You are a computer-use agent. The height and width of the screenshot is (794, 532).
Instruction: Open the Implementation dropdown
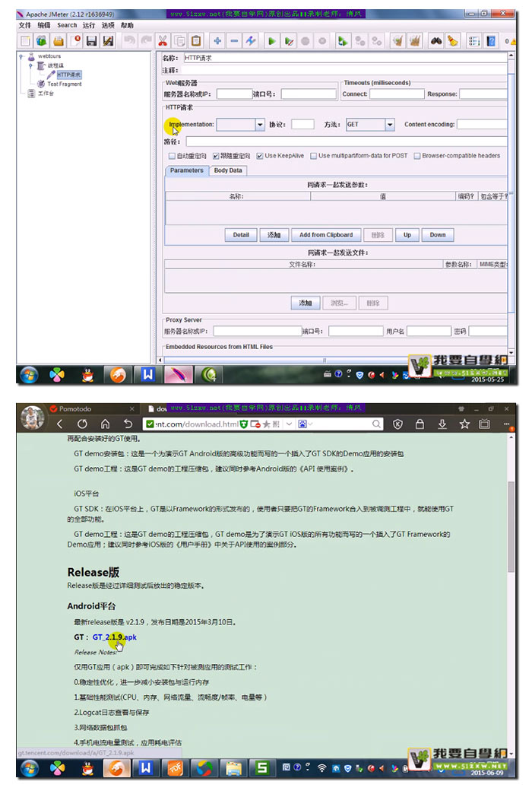260,125
